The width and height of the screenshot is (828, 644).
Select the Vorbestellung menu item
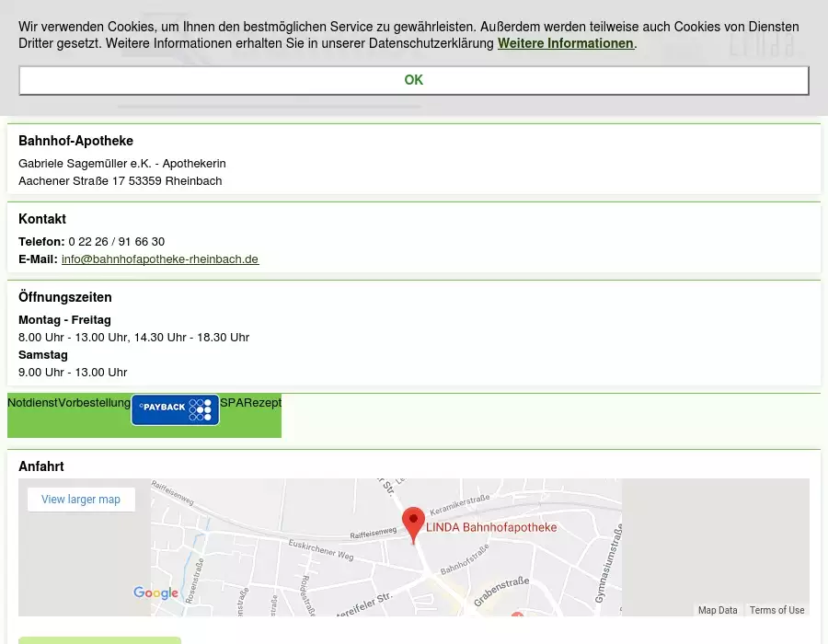click(94, 403)
